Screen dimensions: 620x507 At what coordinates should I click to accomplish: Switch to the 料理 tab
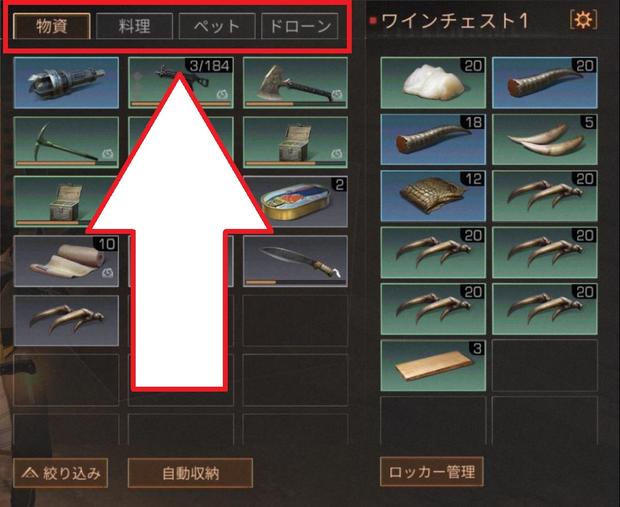click(134, 26)
